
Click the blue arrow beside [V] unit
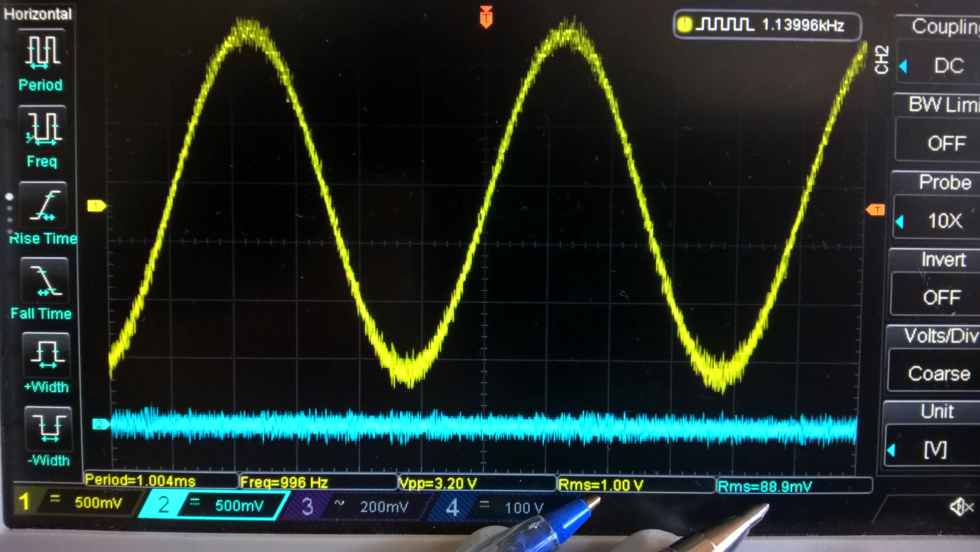(891, 451)
